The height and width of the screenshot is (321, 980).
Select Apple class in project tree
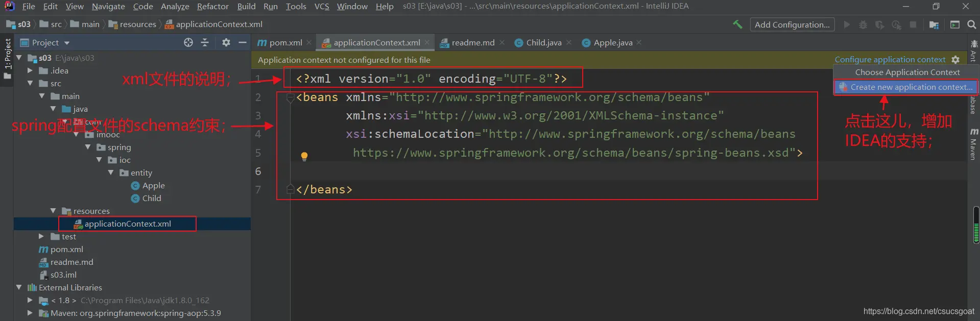click(x=148, y=185)
